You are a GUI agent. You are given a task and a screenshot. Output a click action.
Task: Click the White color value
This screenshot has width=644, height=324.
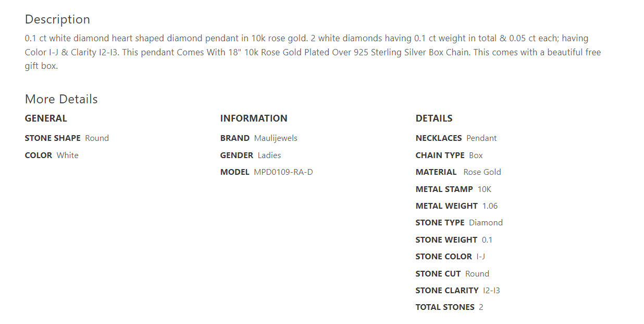coord(68,155)
